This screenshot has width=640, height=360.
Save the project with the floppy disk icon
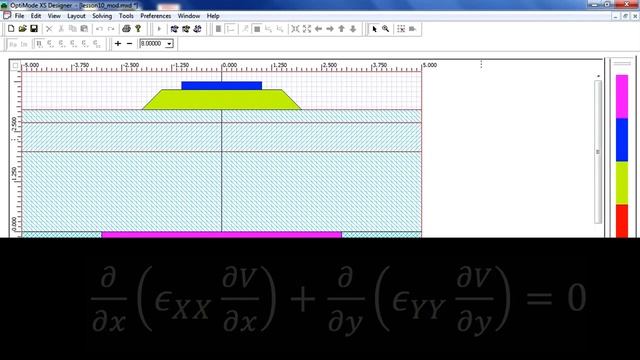[34, 29]
